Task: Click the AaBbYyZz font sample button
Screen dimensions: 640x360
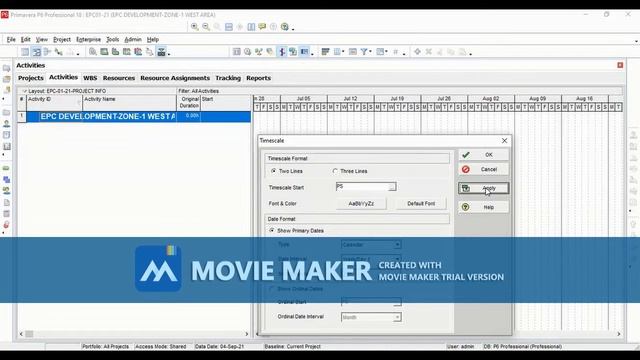Action: click(361, 203)
